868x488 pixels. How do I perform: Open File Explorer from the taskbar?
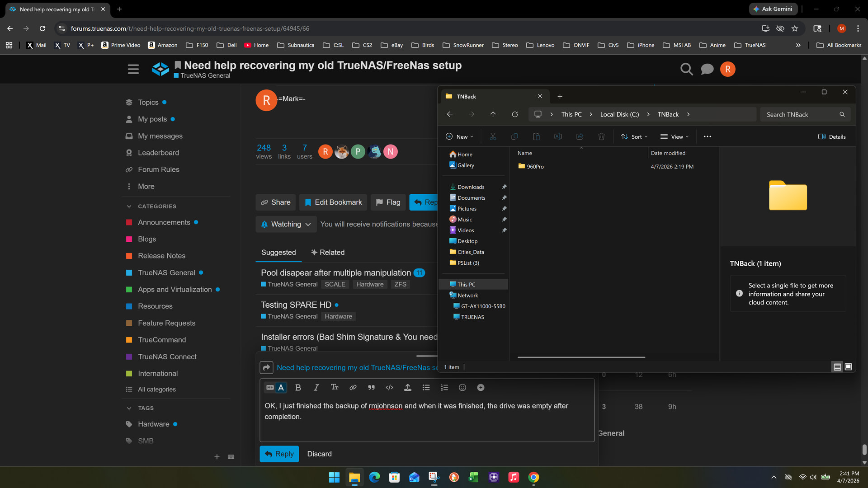pyautogui.click(x=354, y=477)
